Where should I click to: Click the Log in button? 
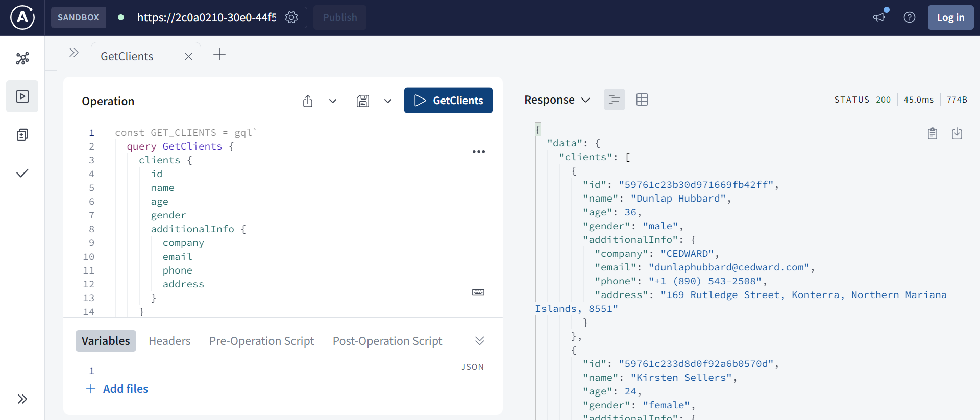coord(950,17)
